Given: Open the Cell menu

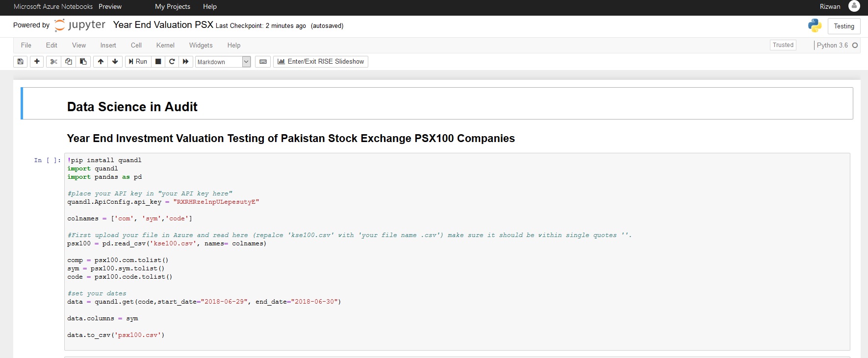Looking at the screenshot, I should (x=136, y=45).
